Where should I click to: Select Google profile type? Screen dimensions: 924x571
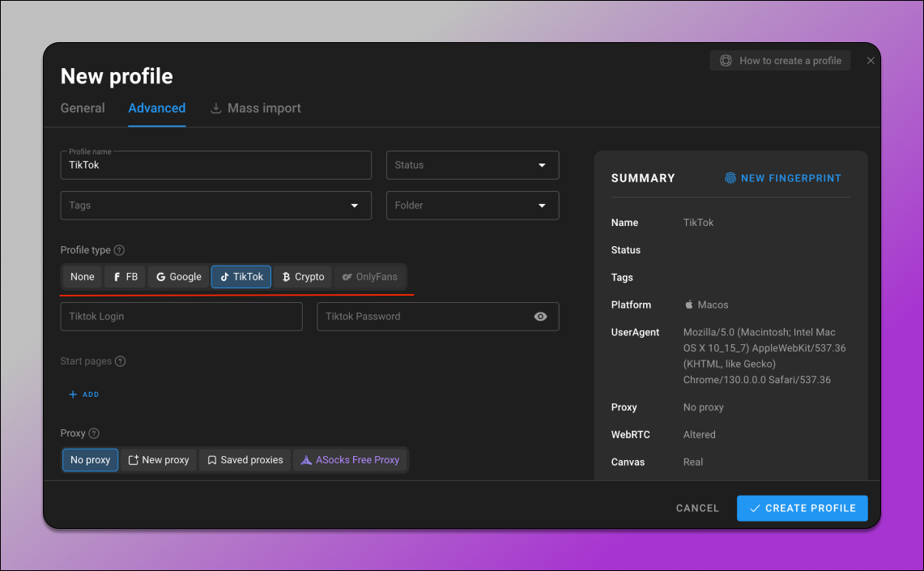(178, 277)
